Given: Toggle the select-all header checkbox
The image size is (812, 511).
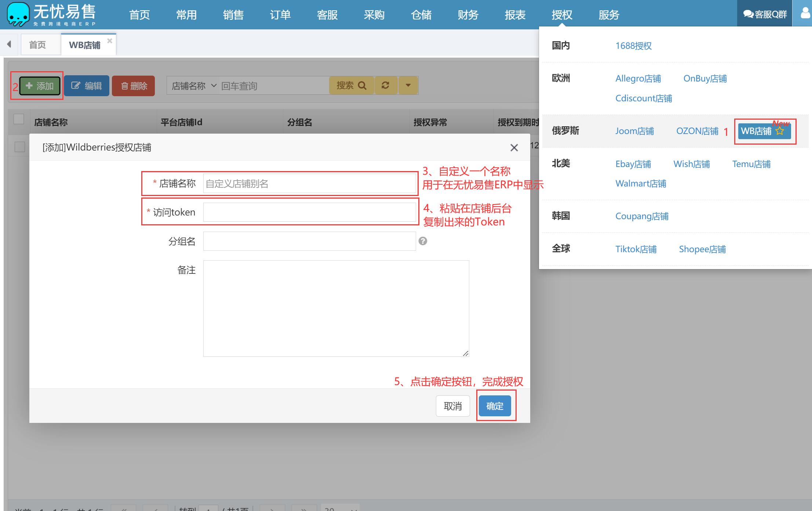Looking at the screenshot, I should 19,119.
